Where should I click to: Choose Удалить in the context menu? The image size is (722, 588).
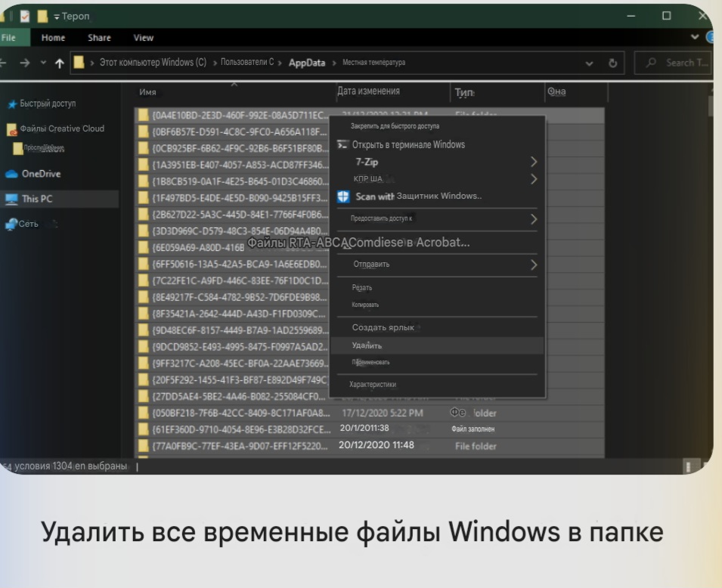437,345
